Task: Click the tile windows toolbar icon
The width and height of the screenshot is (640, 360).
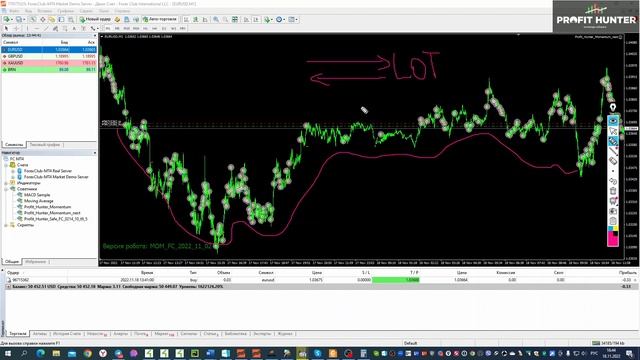Action: coord(235,19)
